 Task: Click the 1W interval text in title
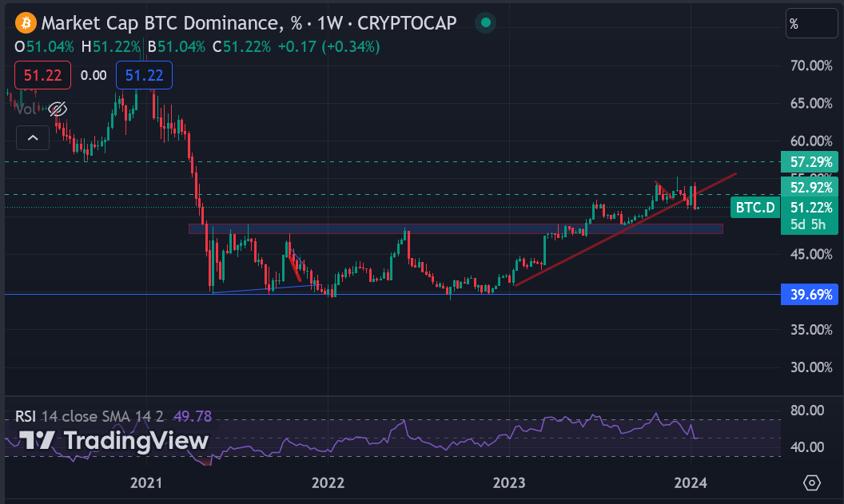click(x=329, y=23)
